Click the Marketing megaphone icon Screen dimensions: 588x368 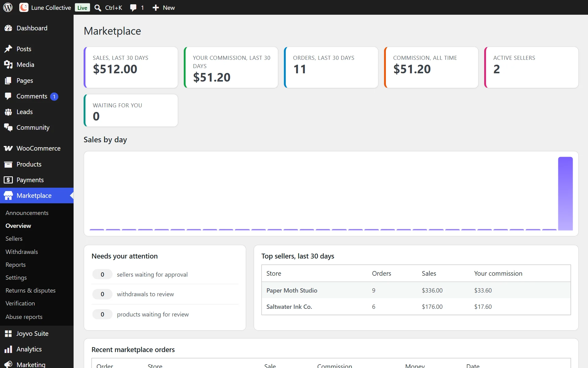coord(8,365)
